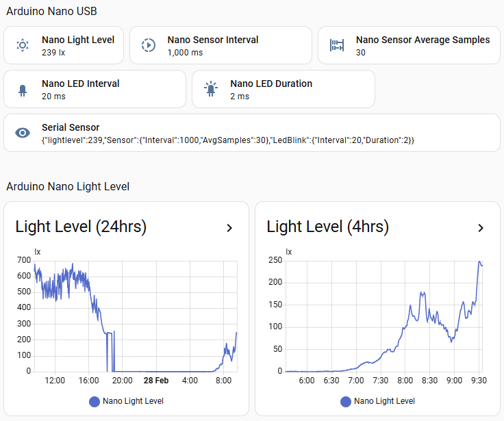
Task: Click the 9:30 axis label on 4hrs chart
Action: pos(479,381)
